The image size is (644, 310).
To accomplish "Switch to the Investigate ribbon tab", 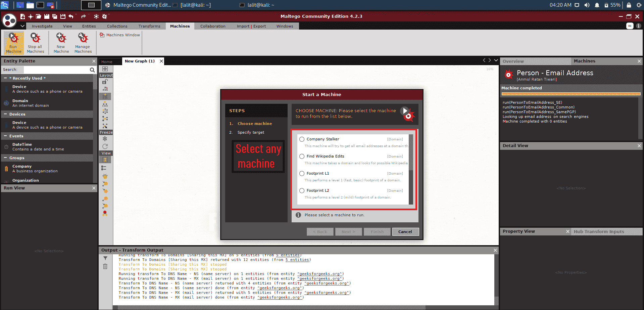I will click(x=42, y=26).
